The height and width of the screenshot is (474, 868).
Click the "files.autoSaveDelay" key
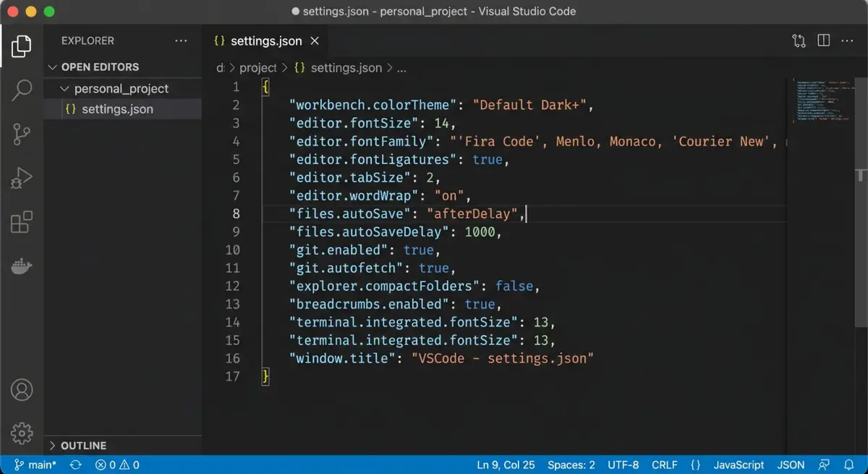[370, 232]
